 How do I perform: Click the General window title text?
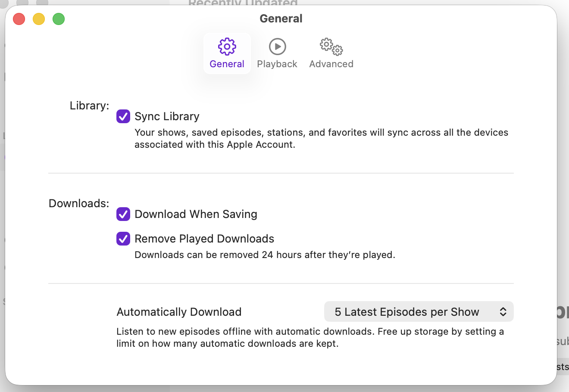281,19
